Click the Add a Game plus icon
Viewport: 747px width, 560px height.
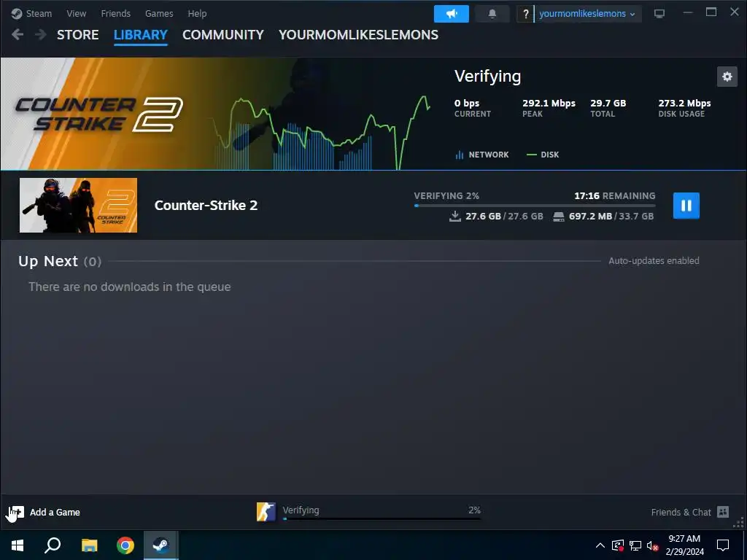[x=16, y=513]
